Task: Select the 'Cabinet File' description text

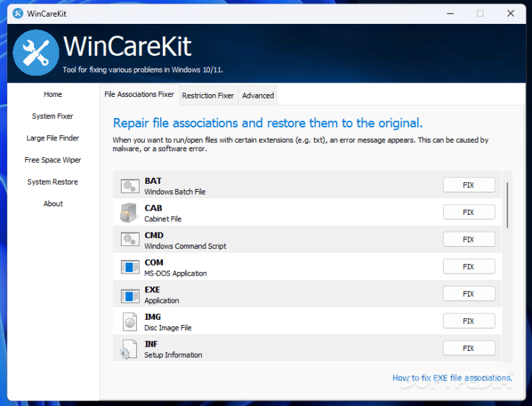Action: pos(163,219)
